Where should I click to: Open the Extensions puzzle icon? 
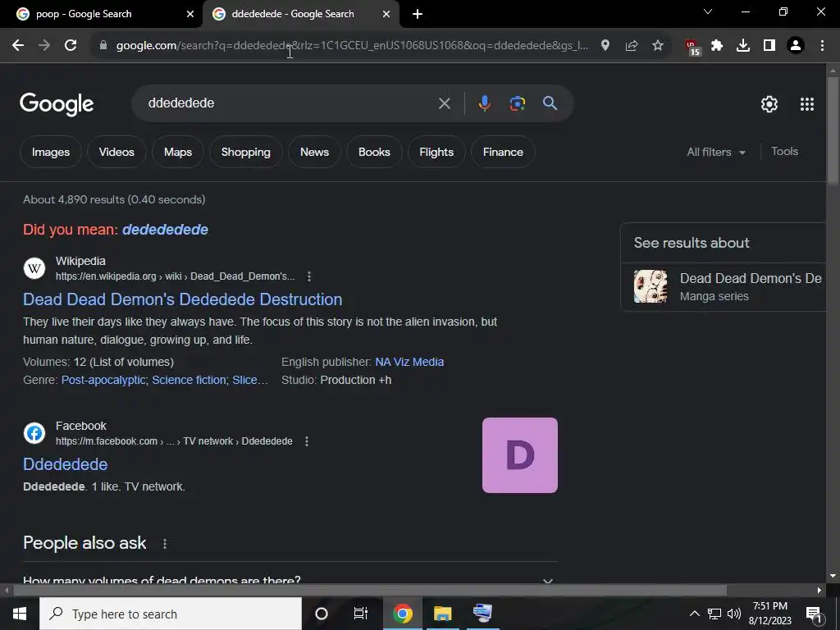717,46
